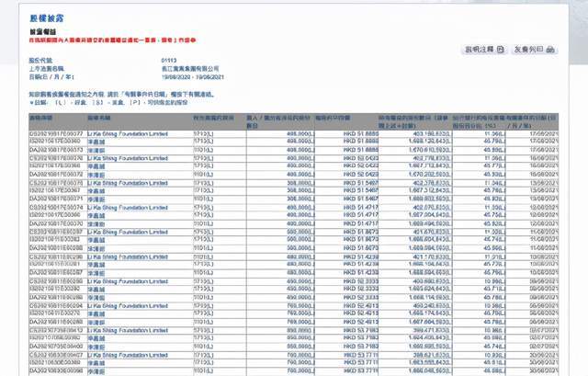Click the 股東名稱 column header

pyautogui.click(x=99, y=120)
